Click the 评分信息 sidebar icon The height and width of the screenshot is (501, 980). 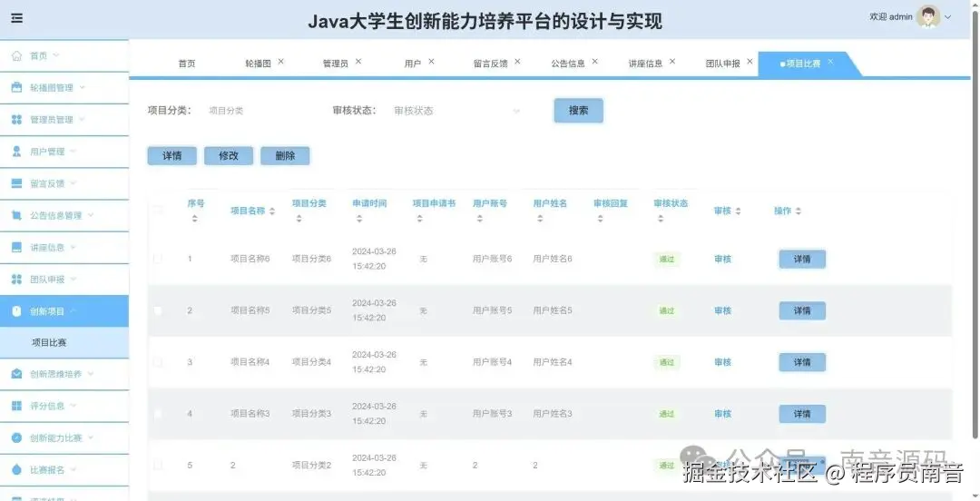pos(17,406)
